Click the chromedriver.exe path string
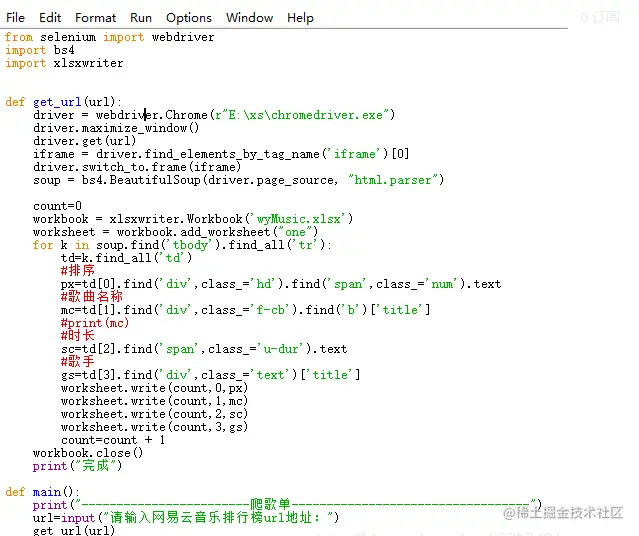The image size is (639, 536). point(304,115)
